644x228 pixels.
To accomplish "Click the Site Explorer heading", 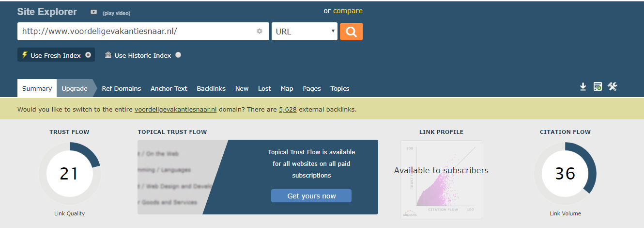I will (47, 12).
